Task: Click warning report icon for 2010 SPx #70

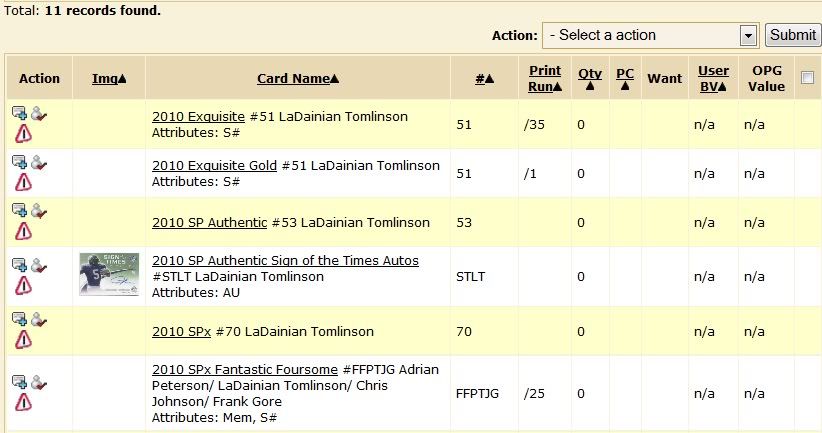Action: click(x=23, y=339)
